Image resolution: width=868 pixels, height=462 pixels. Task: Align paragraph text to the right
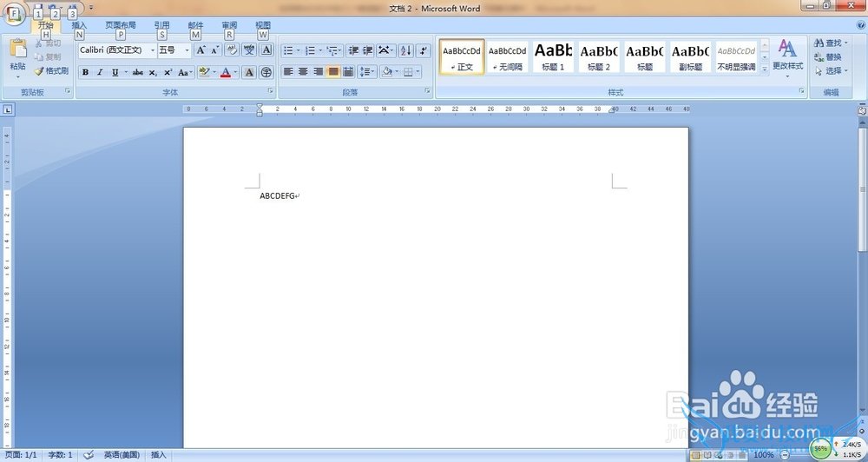click(x=318, y=72)
